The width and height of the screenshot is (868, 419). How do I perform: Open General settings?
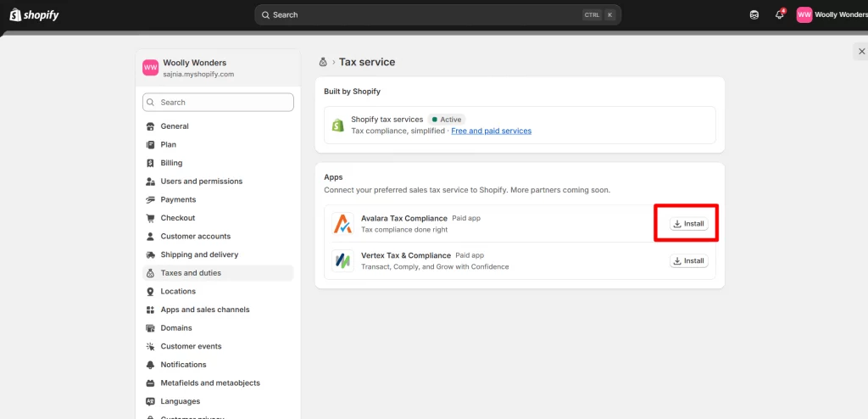pyautogui.click(x=218, y=126)
